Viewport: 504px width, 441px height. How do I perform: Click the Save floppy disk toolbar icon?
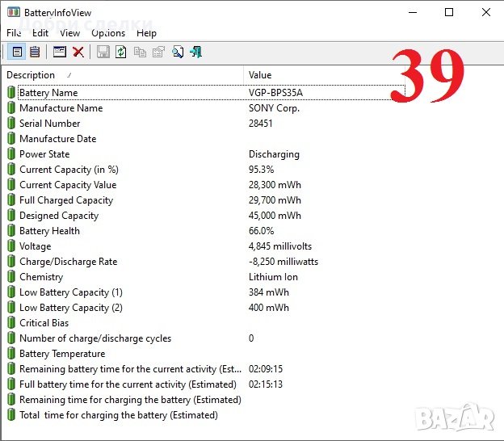pos(103,52)
